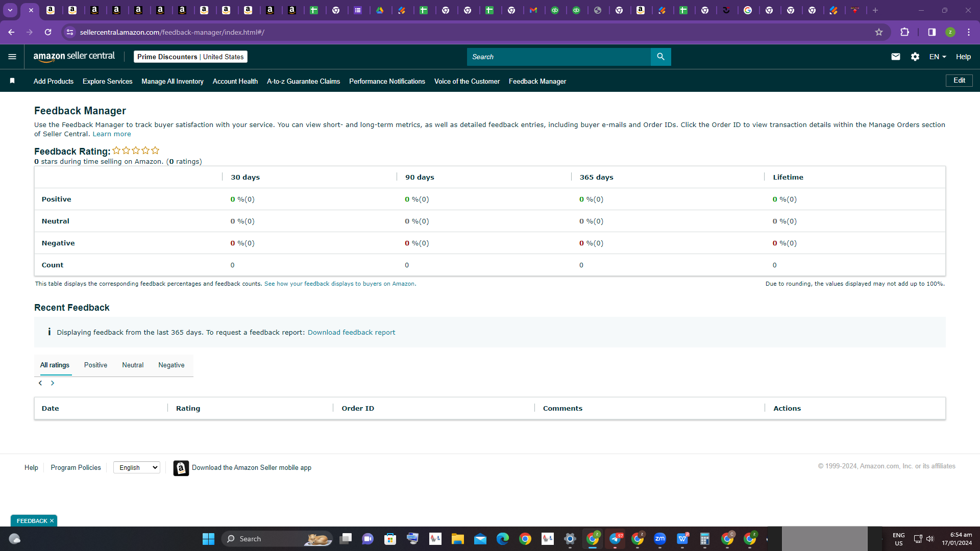
Task: Open Account Health page
Action: coord(235,81)
